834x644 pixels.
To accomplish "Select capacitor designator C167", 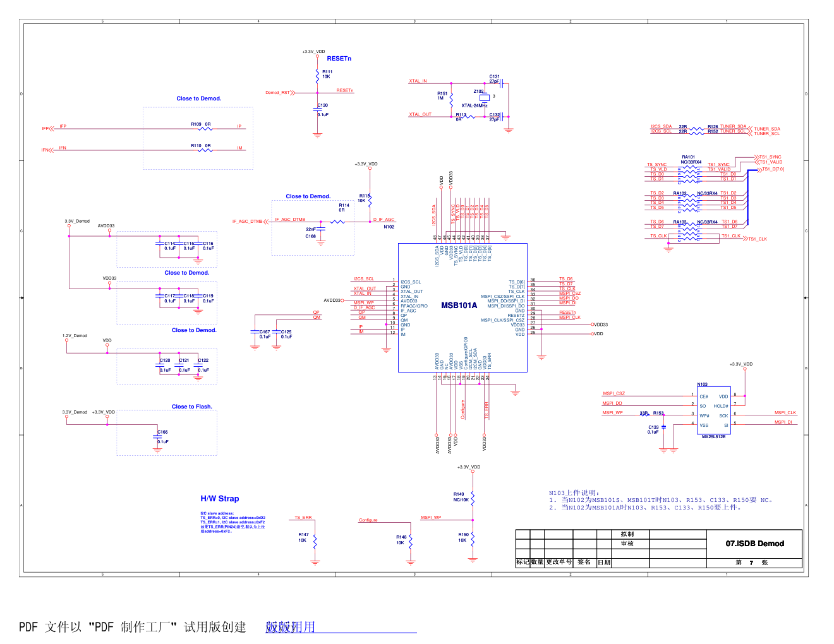I will [x=265, y=332].
